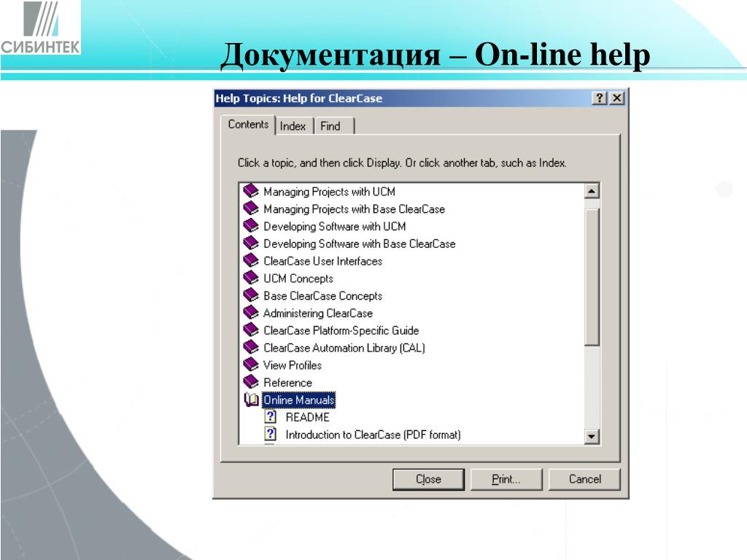Select ClearCase User Interfaces topic
This screenshot has width=747, height=560.
(322, 261)
